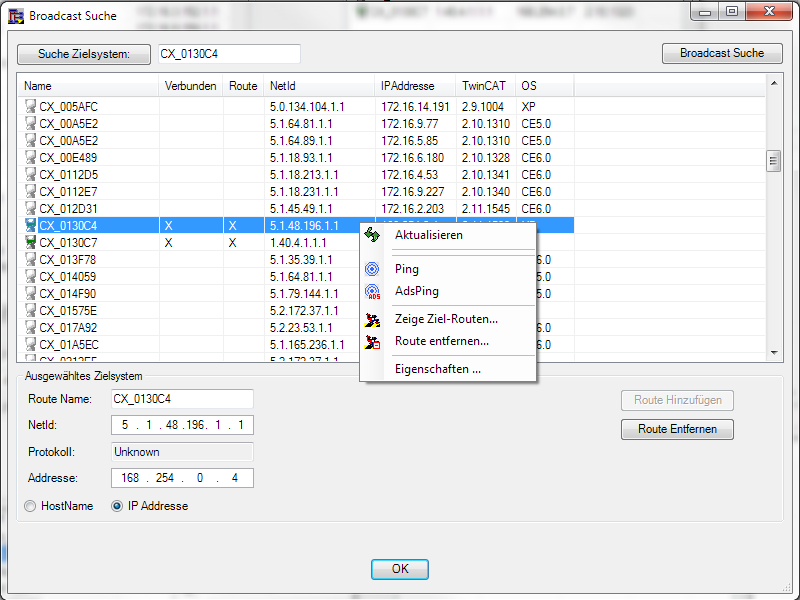Click the target system search input field
The image size is (800, 600).
(x=229, y=54)
